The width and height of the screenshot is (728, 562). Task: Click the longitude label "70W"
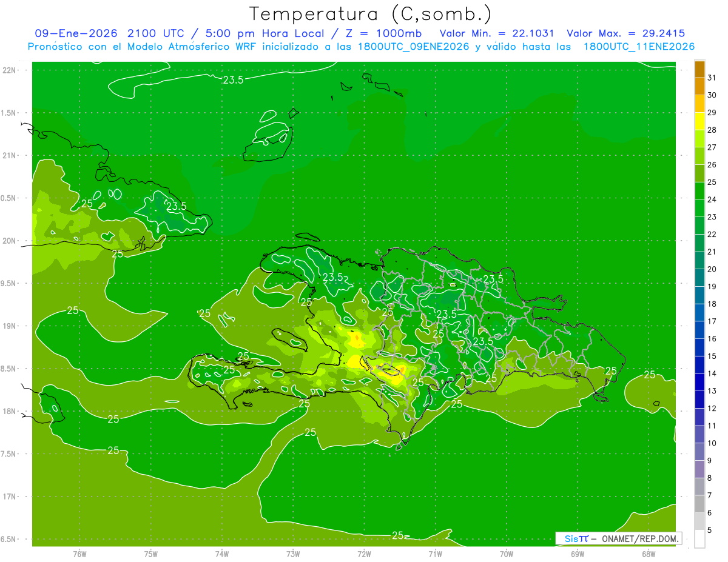tap(507, 554)
